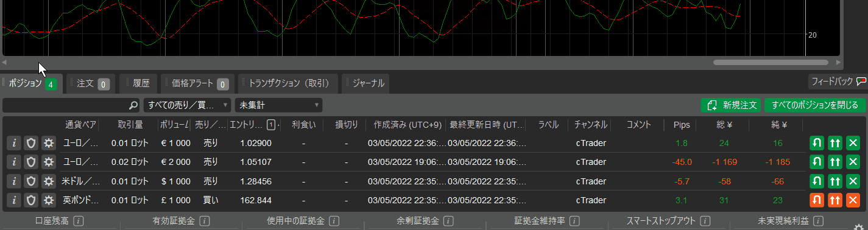Double the 0.02 lot ユーロ position
The image size is (868, 230).
point(835,162)
